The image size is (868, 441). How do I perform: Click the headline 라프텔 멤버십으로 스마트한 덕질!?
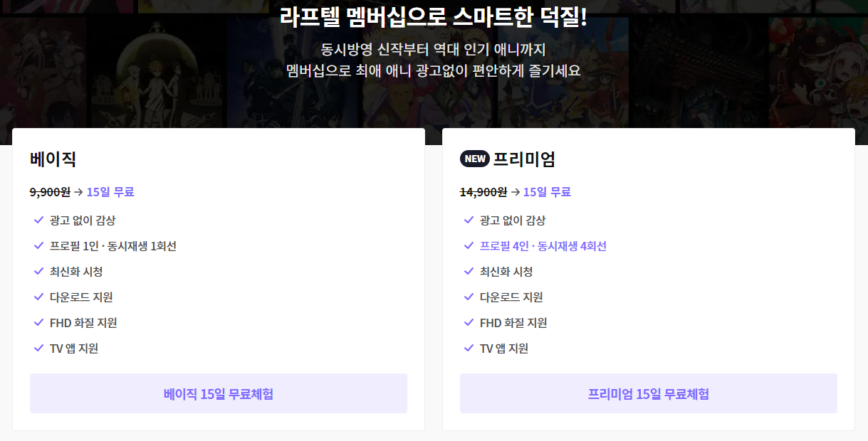(x=434, y=17)
